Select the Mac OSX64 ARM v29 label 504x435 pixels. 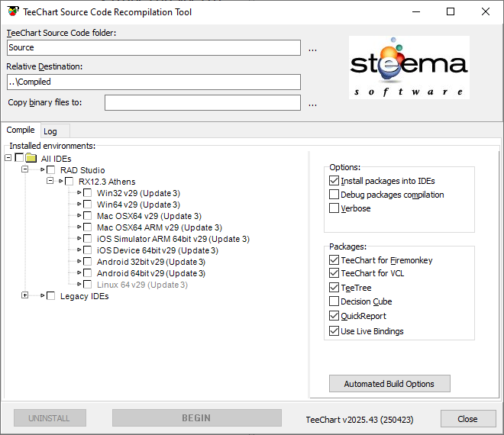tap(160, 227)
